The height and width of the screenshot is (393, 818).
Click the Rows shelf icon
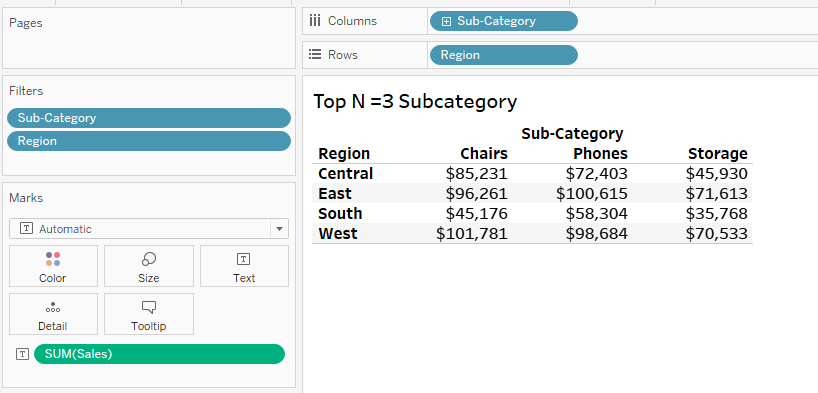pyautogui.click(x=315, y=54)
